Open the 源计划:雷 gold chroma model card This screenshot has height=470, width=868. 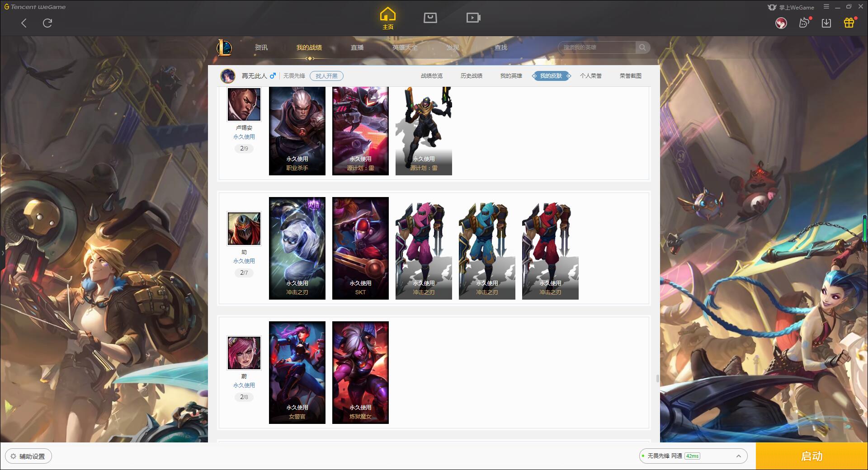tap(424, 131)
